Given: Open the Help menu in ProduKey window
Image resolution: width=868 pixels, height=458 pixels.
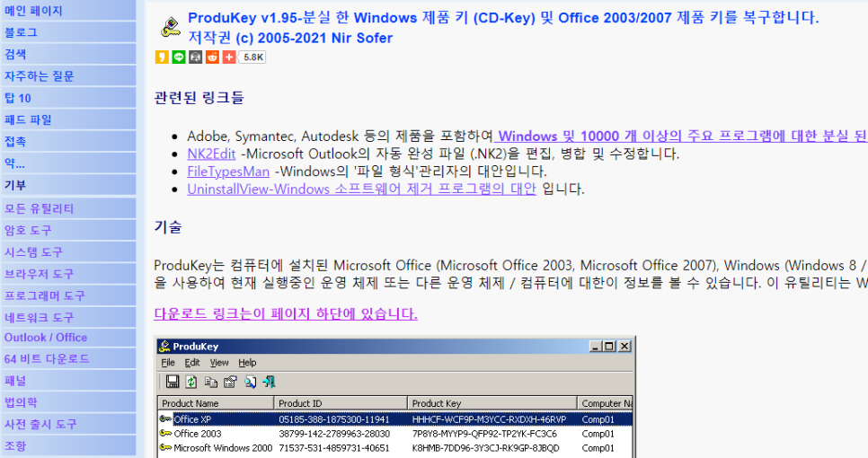Looking at the screenshot, I should click(x=247, y=363).
